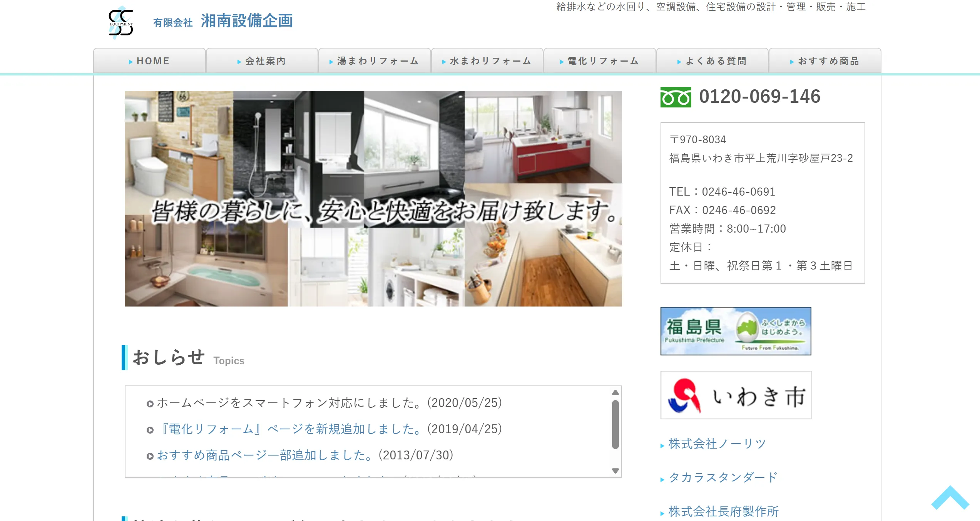Open おすすめ商品ページ一部追加 news link

pos(265,455)
